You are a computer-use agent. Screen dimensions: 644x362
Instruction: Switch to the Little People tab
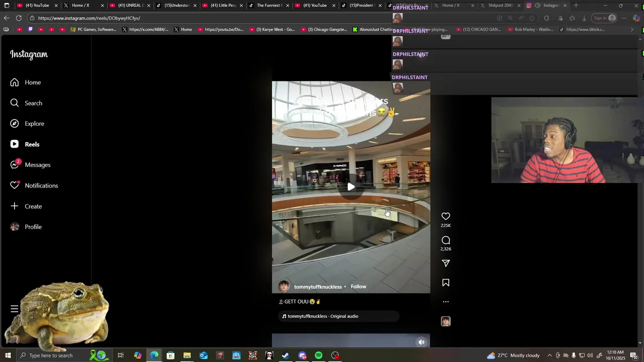pyautogui.click(x=223, y=6)
